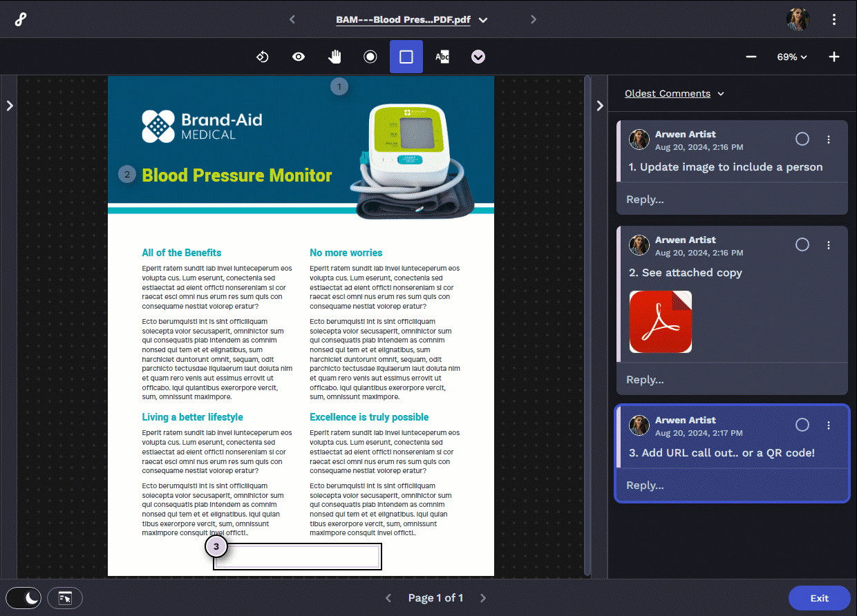
Task: Select the text compare Abc tool
Action: pos(442,57)
